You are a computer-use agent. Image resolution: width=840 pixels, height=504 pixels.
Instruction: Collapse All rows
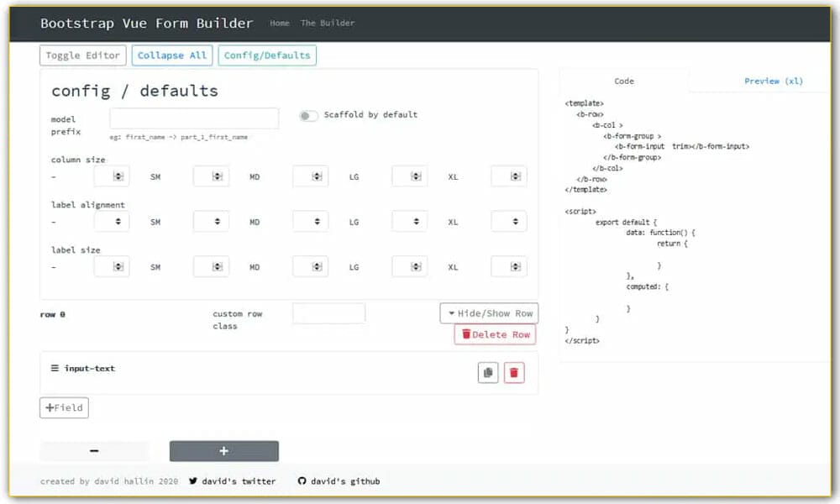[x=172, y=55]
